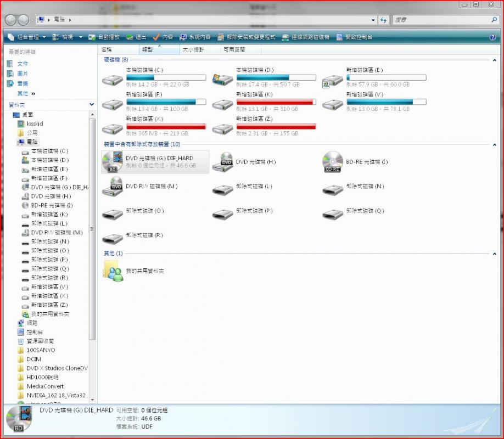Click 退出 Eject toolbar button
The height and width of the screenshot is (439, 504).
point(137,37)
